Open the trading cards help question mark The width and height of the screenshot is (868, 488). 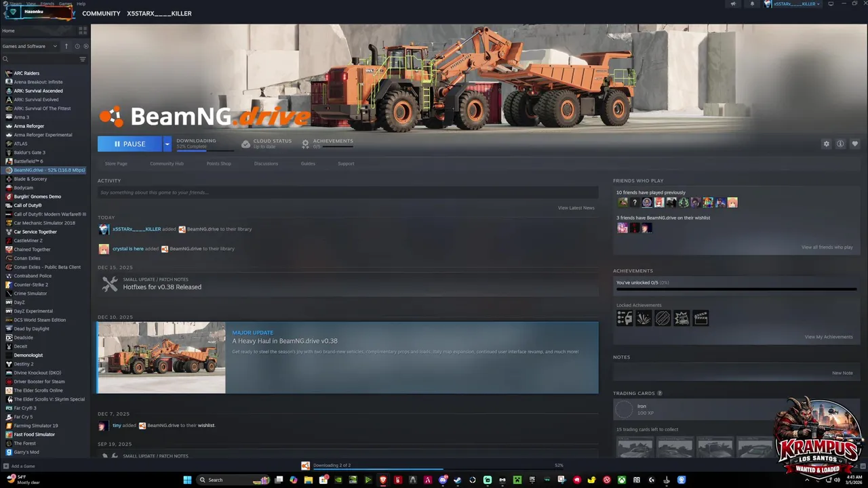click(660, 393)
